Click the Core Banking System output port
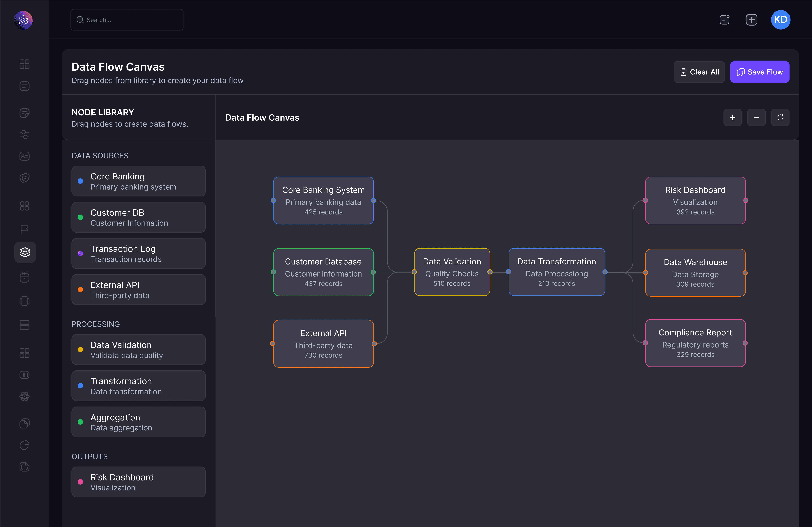Viewport: 812px width, 527px height. pyautogui.click(x=374, y=201)
